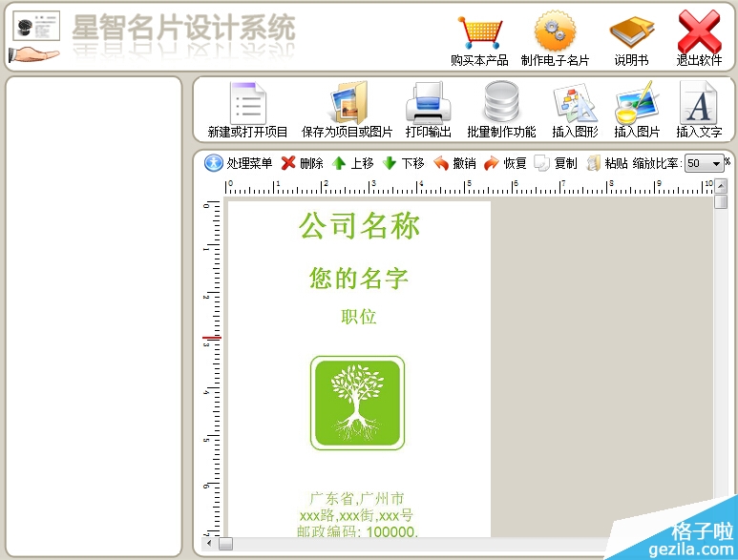The image size is (738, 560).
Task: Click the 撤销 undo button
Action: pos(454,163)
